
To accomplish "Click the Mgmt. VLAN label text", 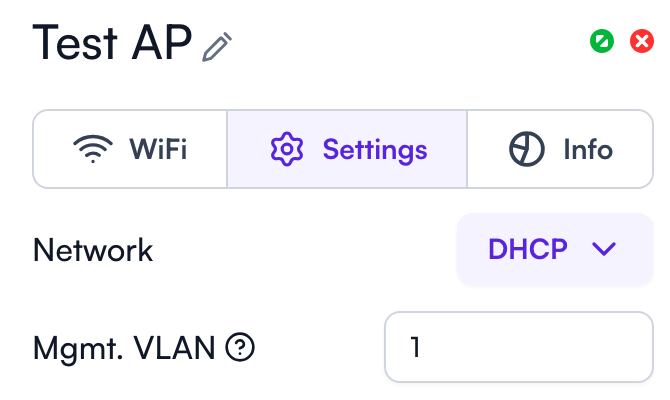I will click(x=124, y=348).
